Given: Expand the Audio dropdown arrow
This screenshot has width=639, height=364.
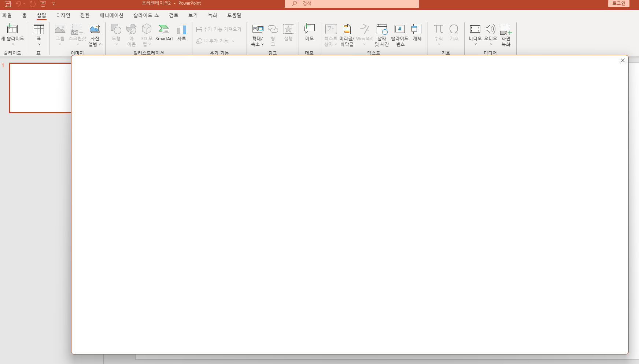Looking at the screenshot, I should click(x=491, y=44).
